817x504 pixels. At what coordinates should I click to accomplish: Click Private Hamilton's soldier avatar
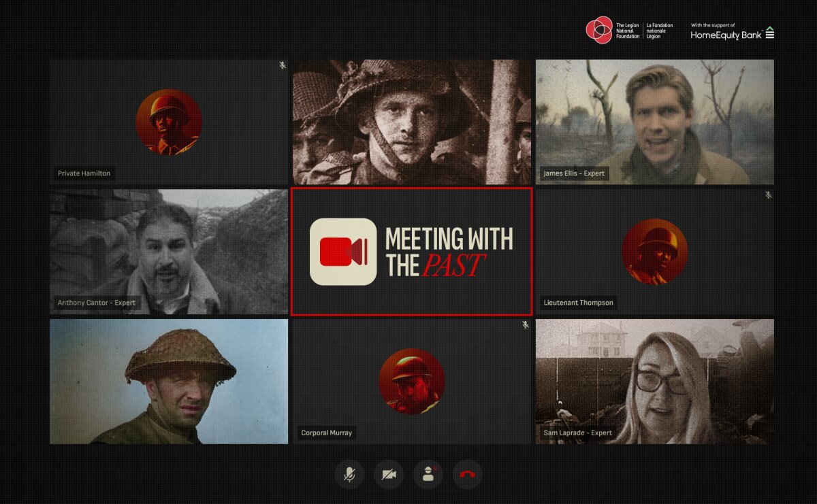[x=169, y=122]
